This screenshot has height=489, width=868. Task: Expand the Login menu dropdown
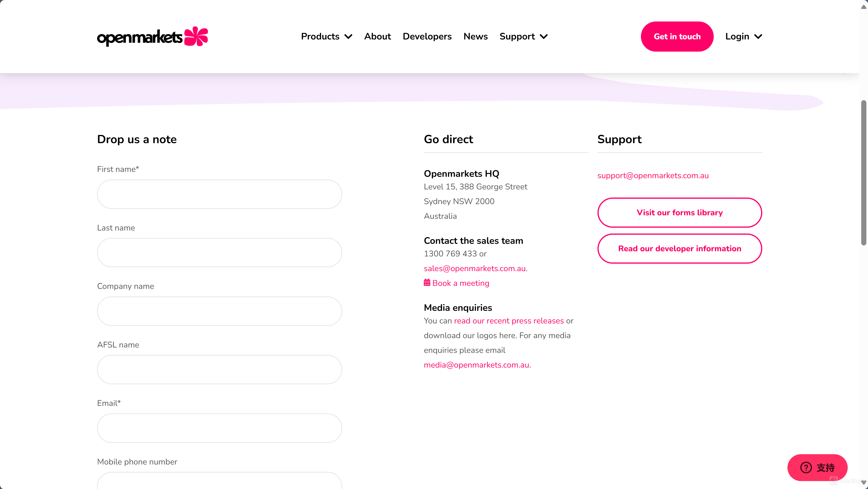point(743,36)
